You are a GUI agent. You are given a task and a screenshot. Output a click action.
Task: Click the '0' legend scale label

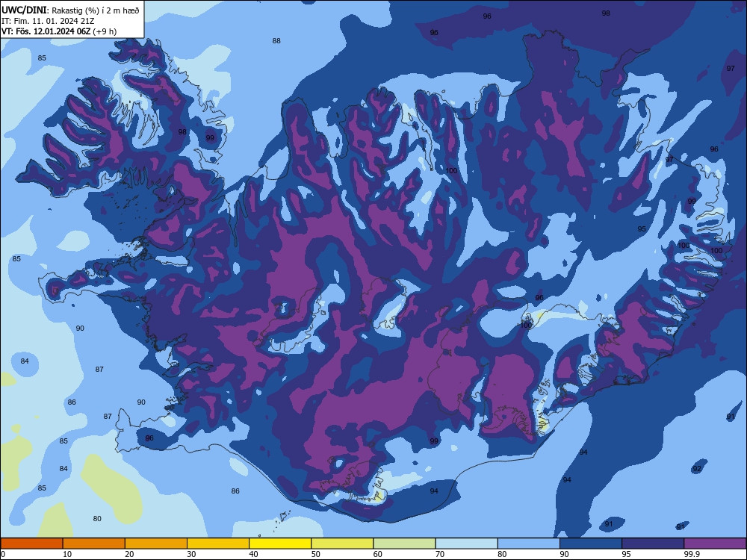[x=3, y=554]
